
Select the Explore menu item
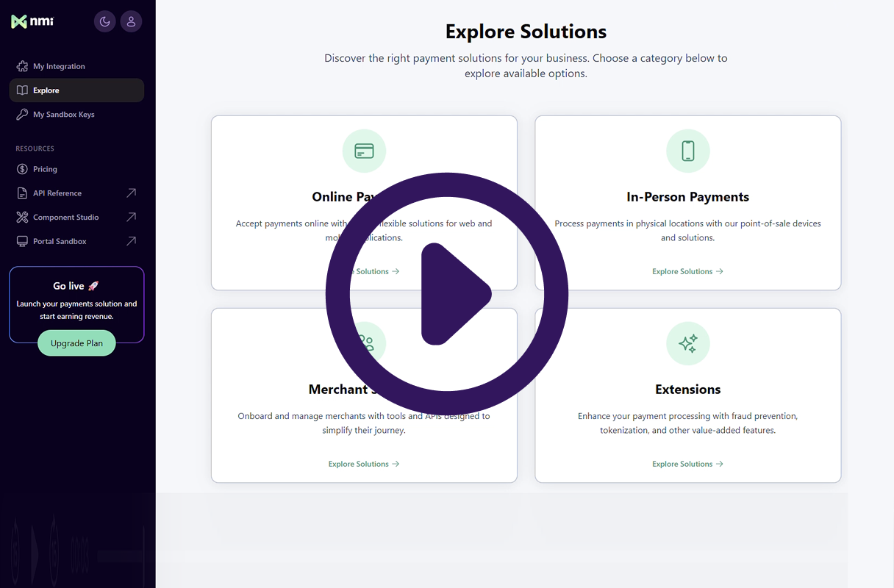pyautogui.click(x=46, y=90)
